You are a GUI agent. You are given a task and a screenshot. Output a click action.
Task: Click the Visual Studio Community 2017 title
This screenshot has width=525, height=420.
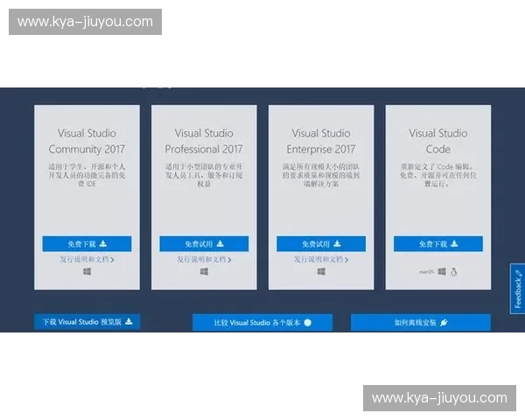click(87, 141)
